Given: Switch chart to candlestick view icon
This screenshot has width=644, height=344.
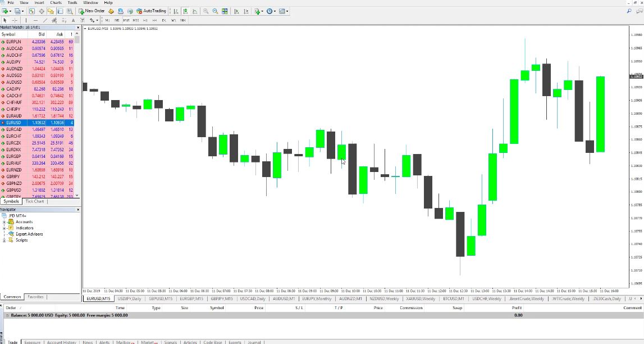Looking at the screenshot, I should 186,11.
